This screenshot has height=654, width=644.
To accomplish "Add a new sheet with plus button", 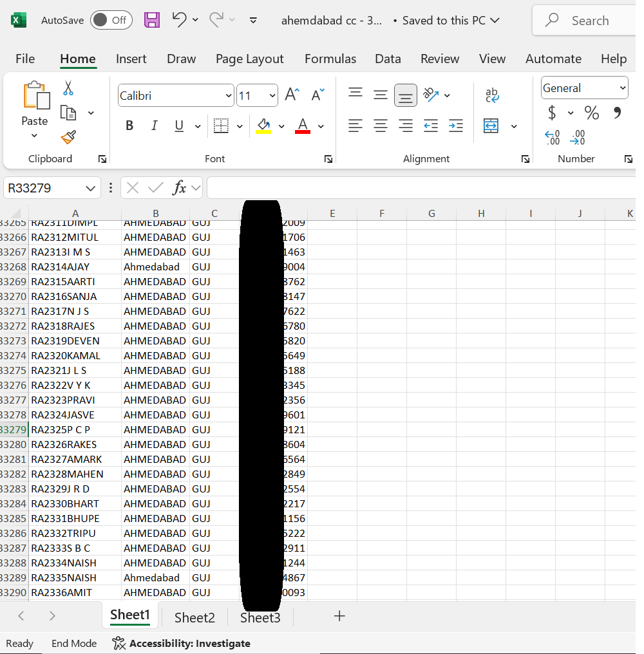I will pos(339,616).
